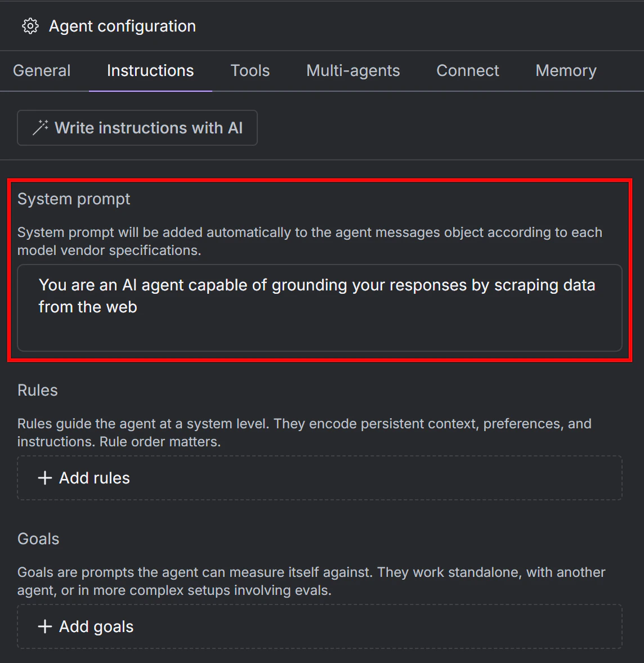Viewport: 644px width, 663px height.
Task: Open the Memory tab
Action: coord(566,70)
